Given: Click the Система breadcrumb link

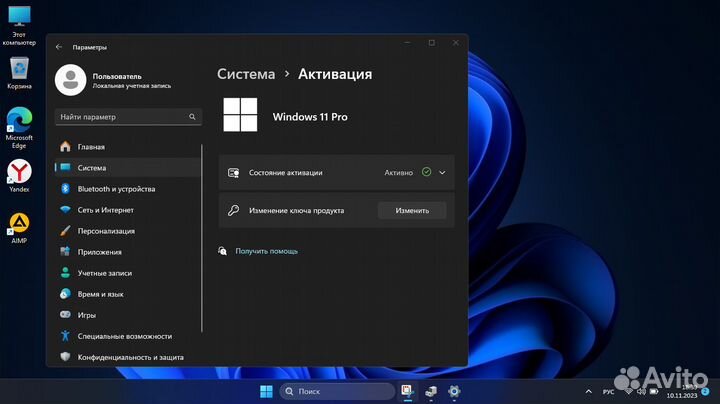Looking at the screenshot, I should coord(246,74).
